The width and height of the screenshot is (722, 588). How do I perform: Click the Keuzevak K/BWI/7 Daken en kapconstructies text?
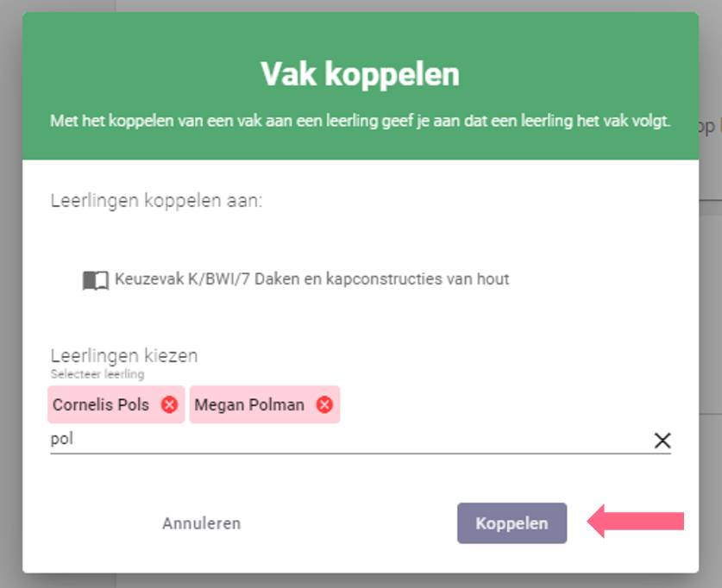[x=311, y=278]
